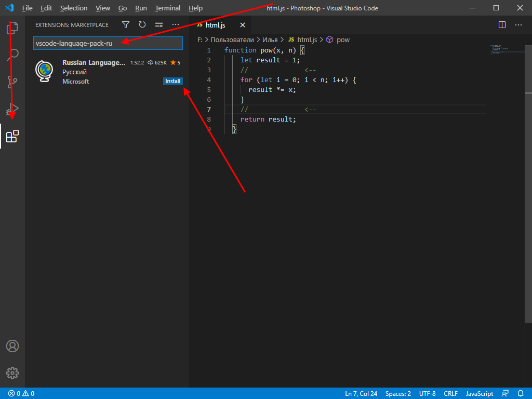Refresh the extensions list
The height and width of the screenshot is (399, 532).
pyautogui.click(x=142, y=24)
